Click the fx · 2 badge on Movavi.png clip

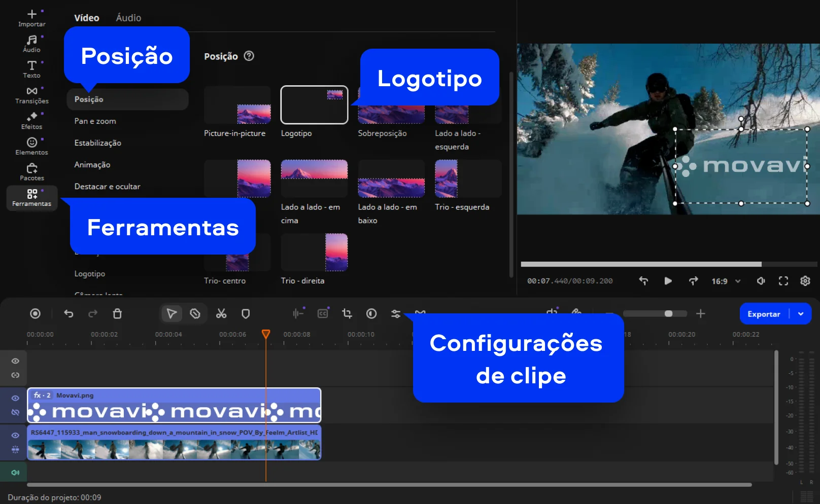coord(42,395)
